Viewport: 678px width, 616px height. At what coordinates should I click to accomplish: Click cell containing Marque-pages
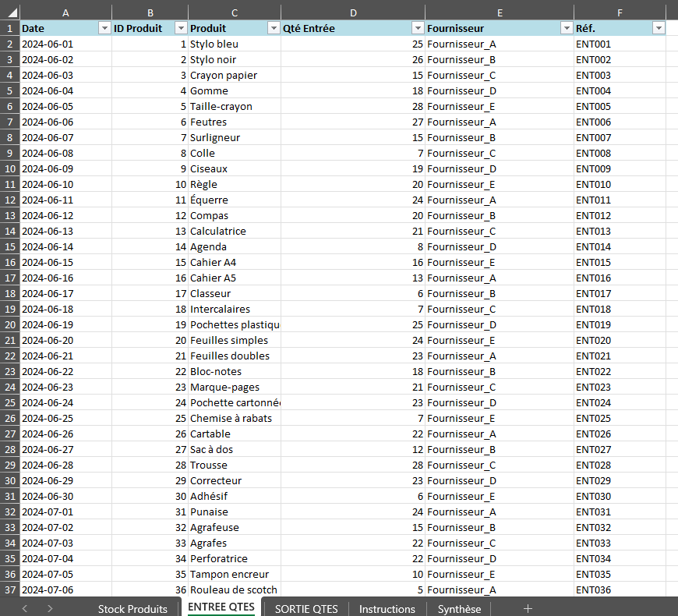(235, 388)
